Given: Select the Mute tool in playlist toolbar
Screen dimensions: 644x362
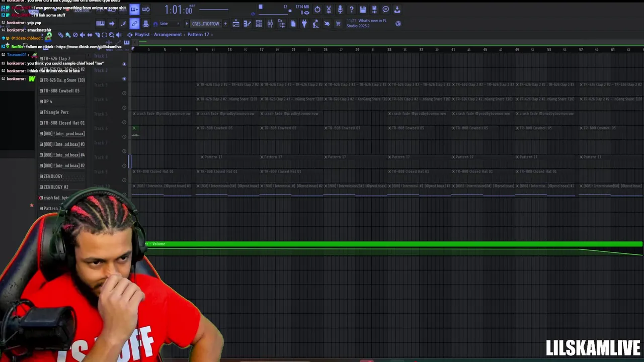Looking at the screenshot, I should (83, 35).
